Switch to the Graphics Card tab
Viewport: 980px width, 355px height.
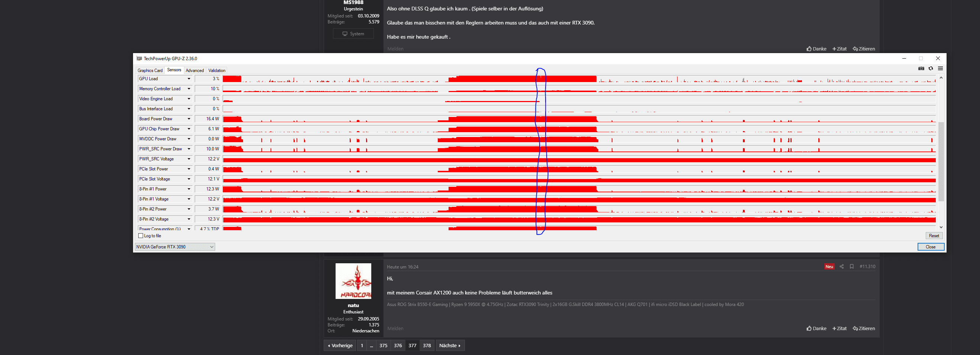coord(150,70)
